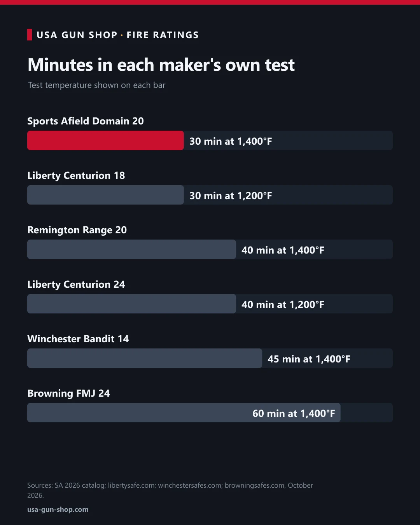Screen dimensions: 420x525
Task: Click the Sources footnote text
Action: pyautogui.click(x=170, y=490)
